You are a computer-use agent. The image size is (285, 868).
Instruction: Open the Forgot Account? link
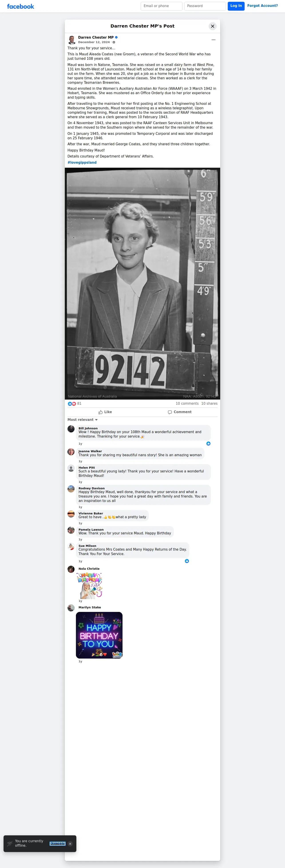point(262,6)
